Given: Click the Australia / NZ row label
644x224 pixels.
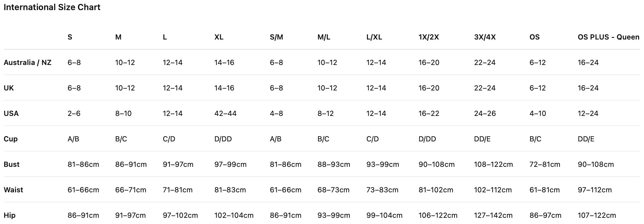Looking at the screenshot, I should point(27,62).
